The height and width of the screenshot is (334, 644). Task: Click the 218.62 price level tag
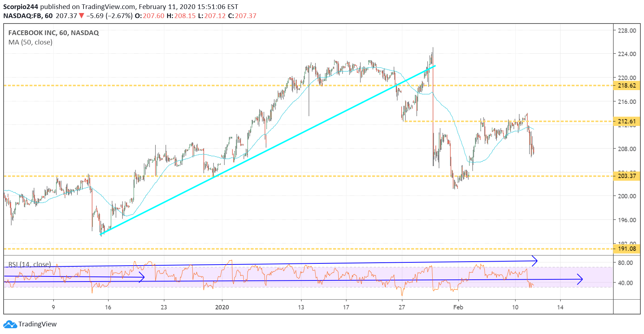pos(627,86)
